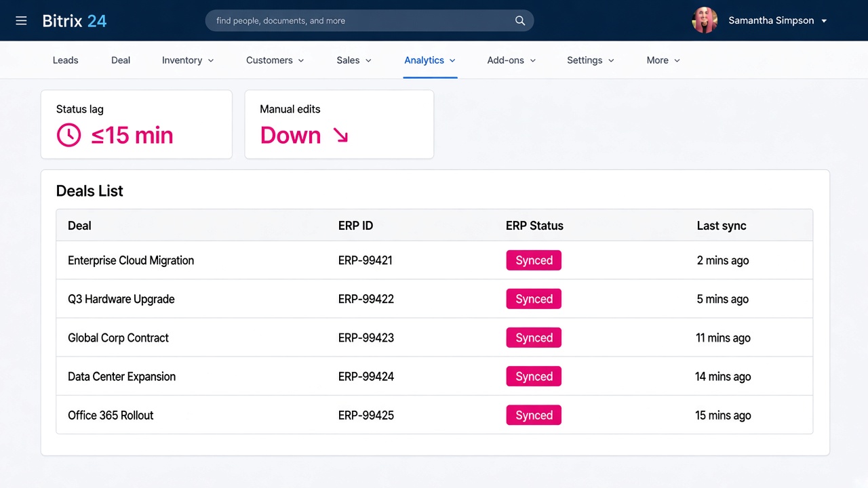868x488 pixels.
Task: Expand the Analytics menu chevron
Action: click(452, 60)
